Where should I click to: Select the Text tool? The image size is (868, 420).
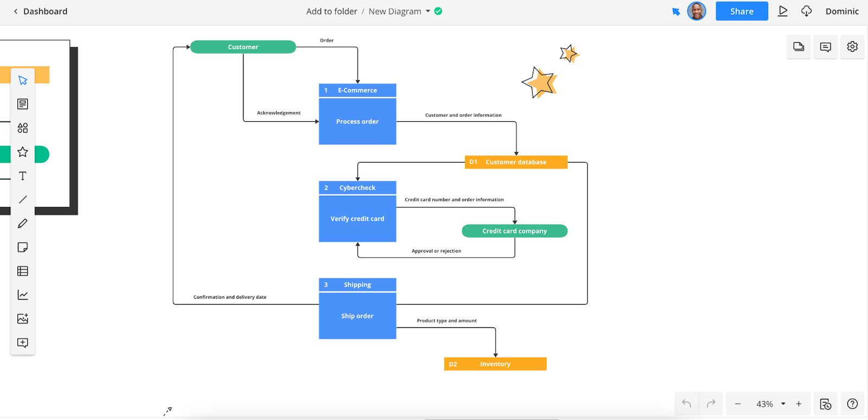pos(23,176)
